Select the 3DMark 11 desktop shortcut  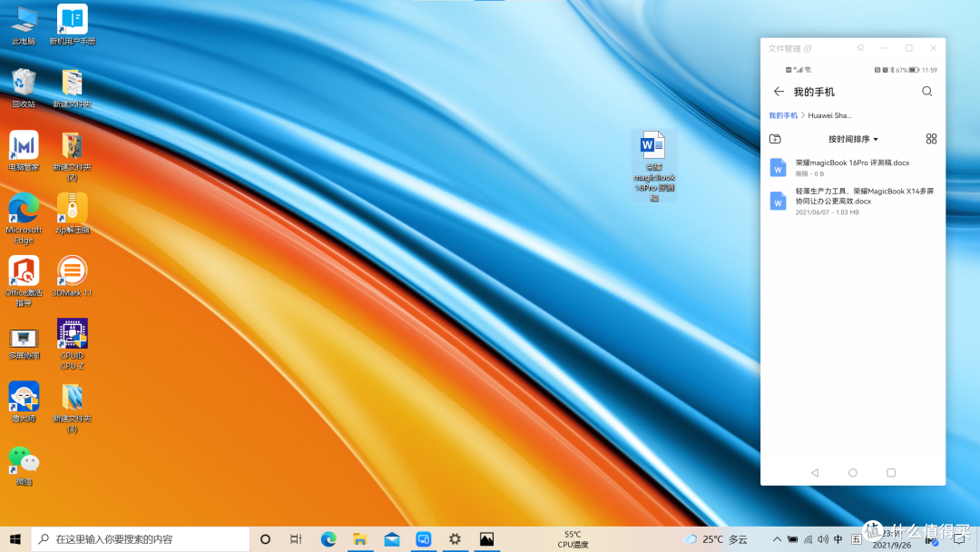pos(72,276)
